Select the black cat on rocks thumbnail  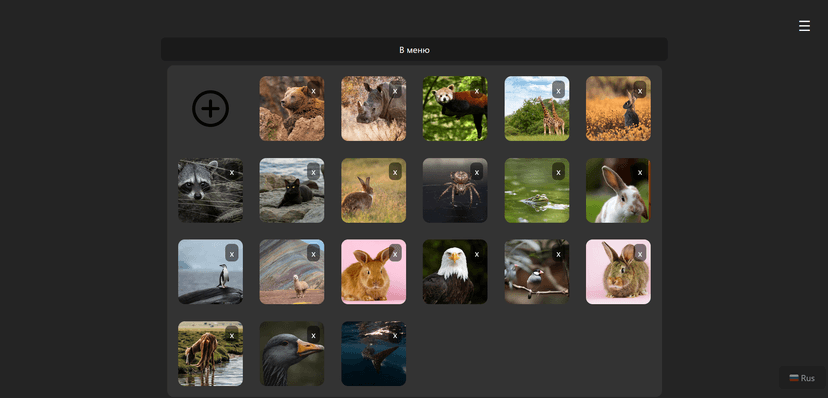click(291, 190)
